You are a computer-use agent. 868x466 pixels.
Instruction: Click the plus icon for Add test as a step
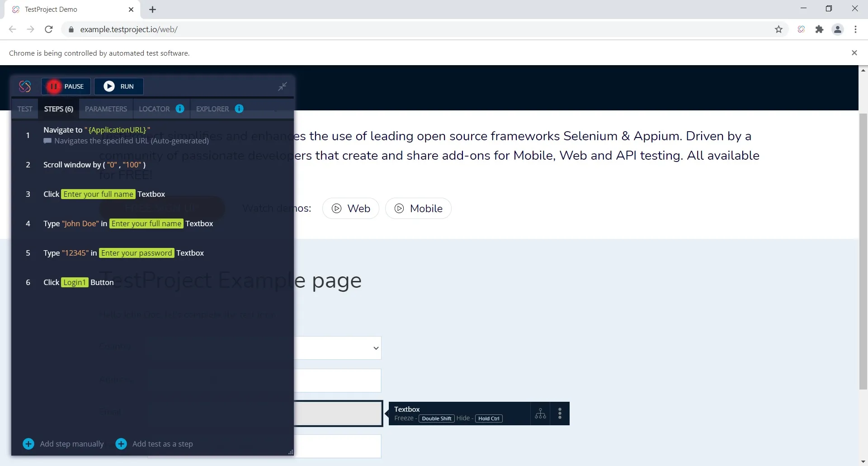121,444
